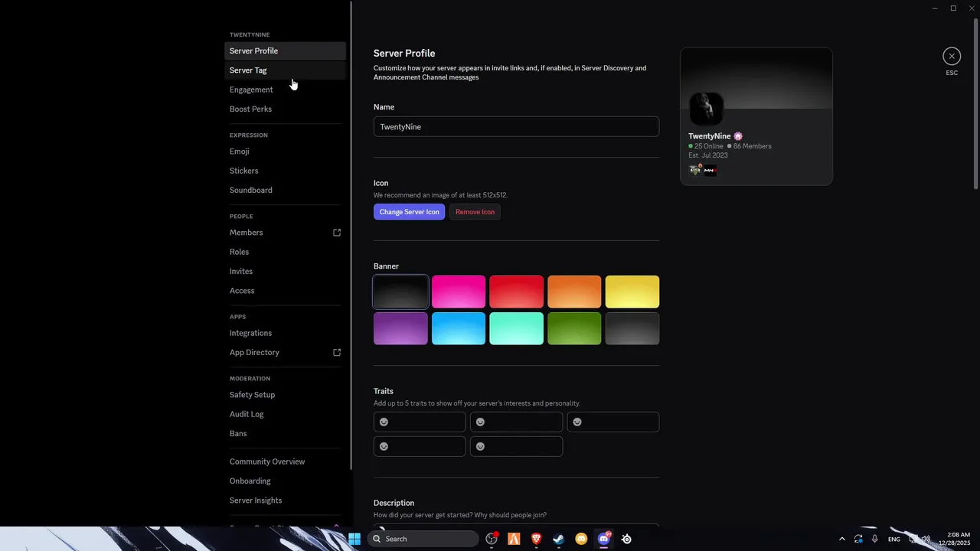Open emoji picker in fourth trait slot
This screenshot has width=980, height=551.
(x=384, y=446)
